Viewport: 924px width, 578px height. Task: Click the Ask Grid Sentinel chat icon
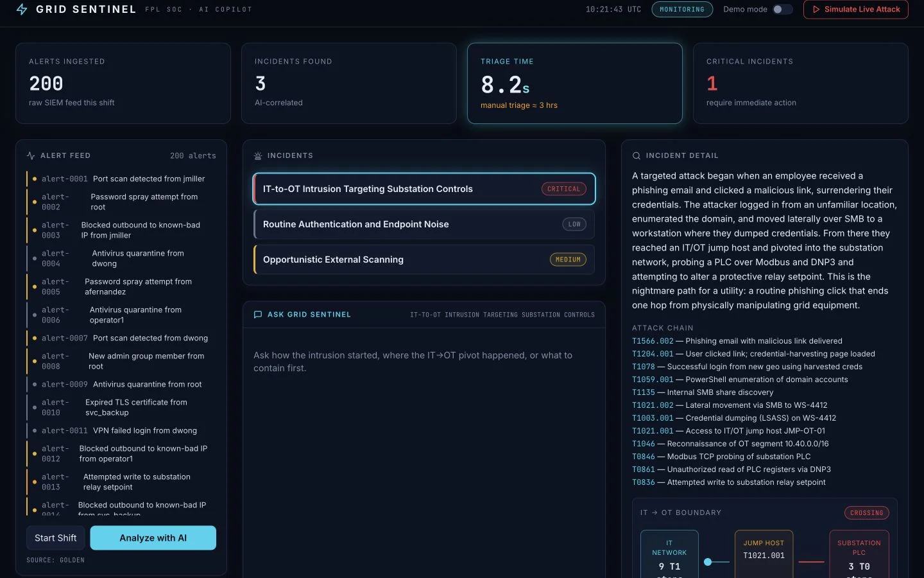click(x=258, y=315)
